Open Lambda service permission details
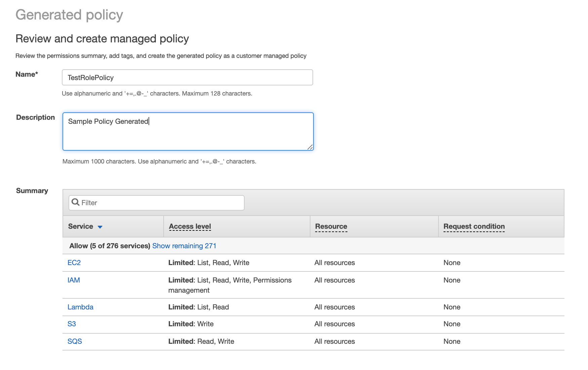This screenshot has height=370, width=588. (x=80, y=307)
